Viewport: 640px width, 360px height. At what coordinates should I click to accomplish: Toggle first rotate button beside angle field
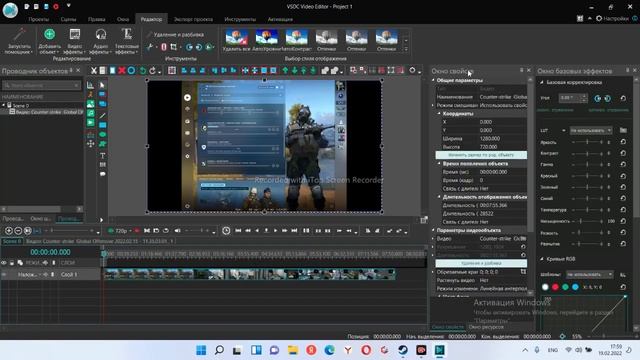598,98
